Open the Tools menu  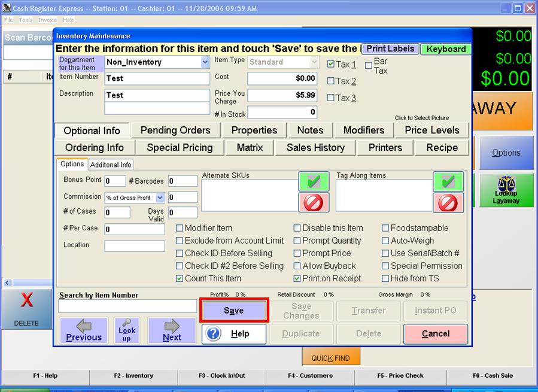[25, 20]
